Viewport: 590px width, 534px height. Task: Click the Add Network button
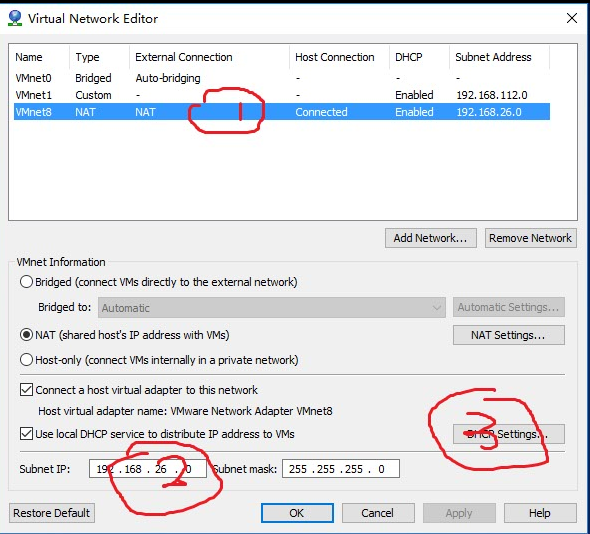pos(430,238)
